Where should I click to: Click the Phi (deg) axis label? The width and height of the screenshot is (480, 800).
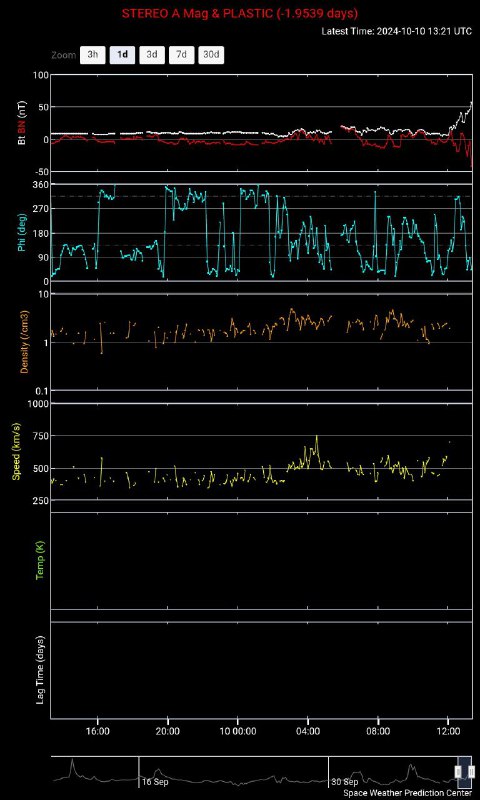tap(22, 232)
